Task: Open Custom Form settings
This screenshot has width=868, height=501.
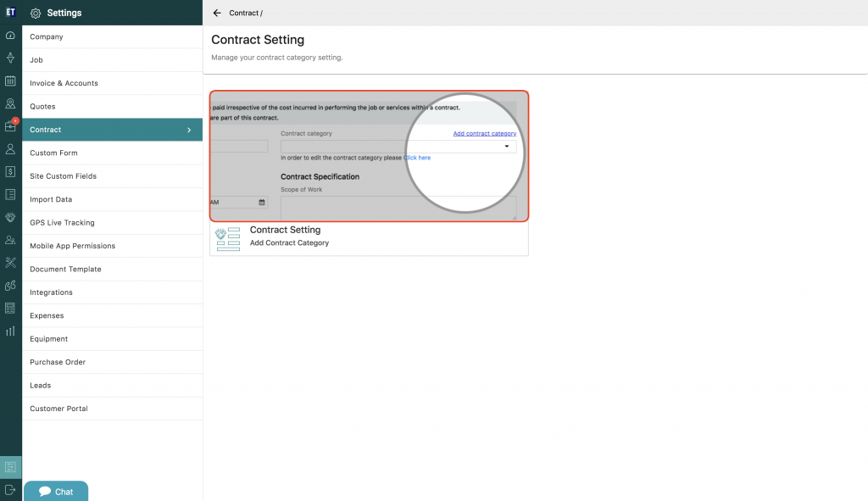Action: pyautogui.click(x=113, y=153)
